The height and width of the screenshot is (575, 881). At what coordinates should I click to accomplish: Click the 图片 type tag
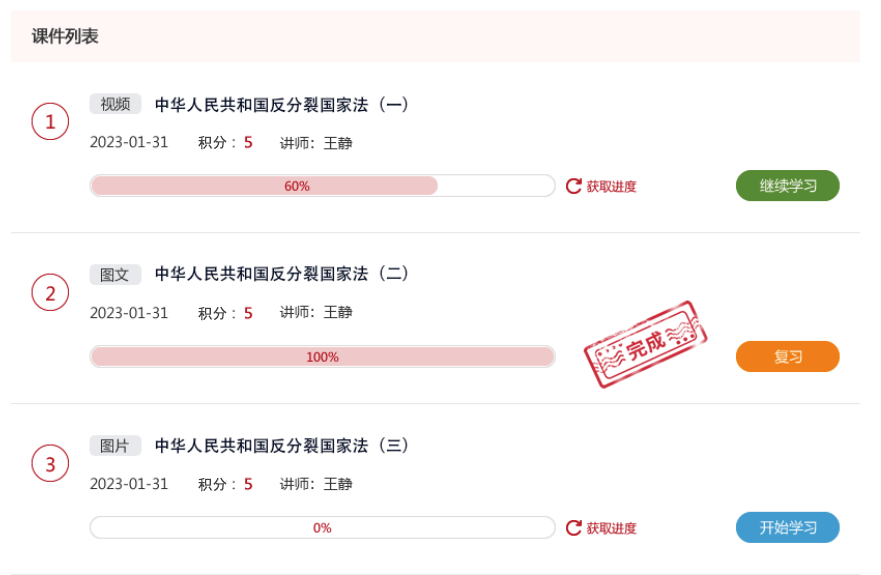pyautogui.click(x=115, y=446)
